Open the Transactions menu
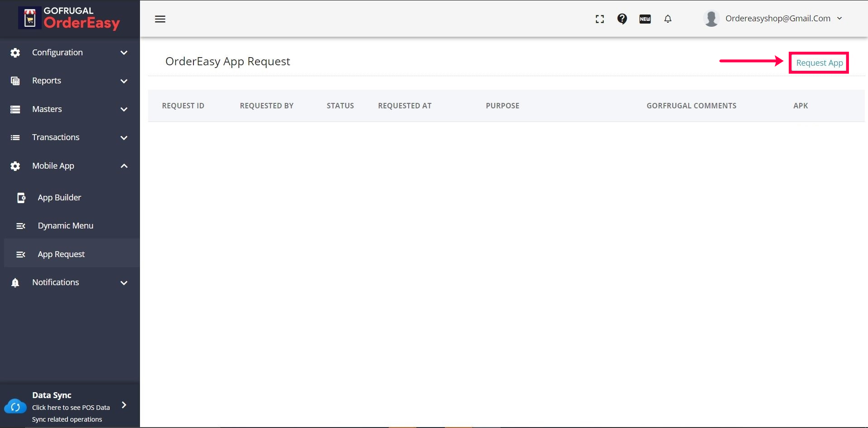 pos(70,137)
